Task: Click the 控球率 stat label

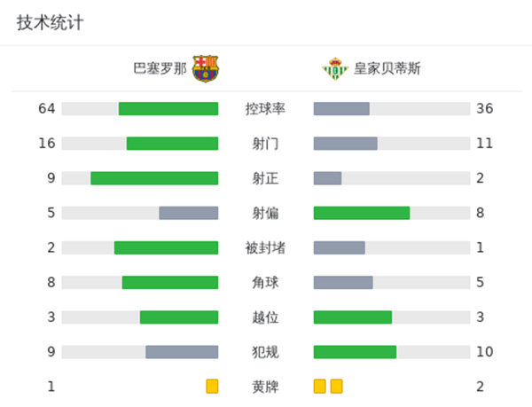Action: [265, 109]
